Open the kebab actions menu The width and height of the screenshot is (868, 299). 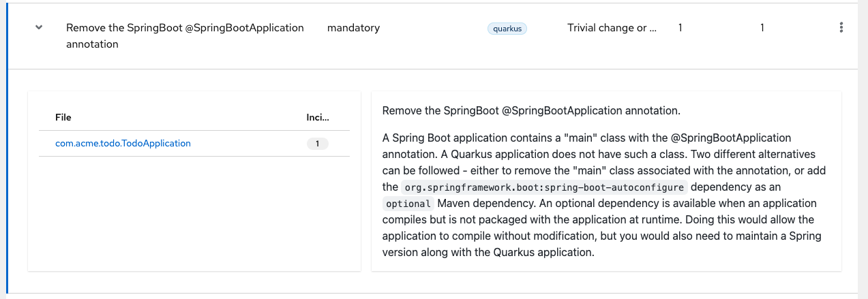pos(841,28)
